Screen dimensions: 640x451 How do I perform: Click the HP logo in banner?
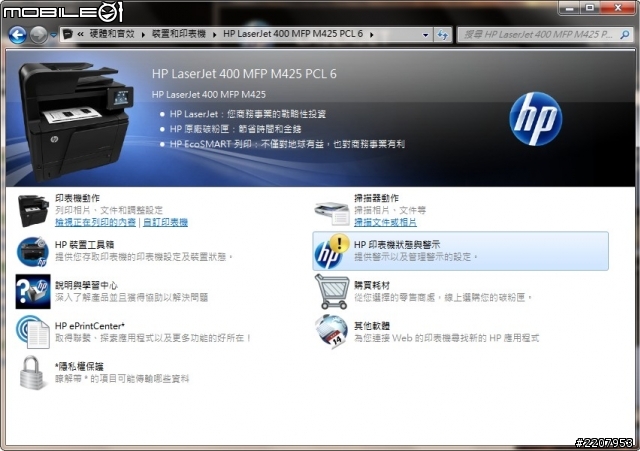(x=536, y=119)
